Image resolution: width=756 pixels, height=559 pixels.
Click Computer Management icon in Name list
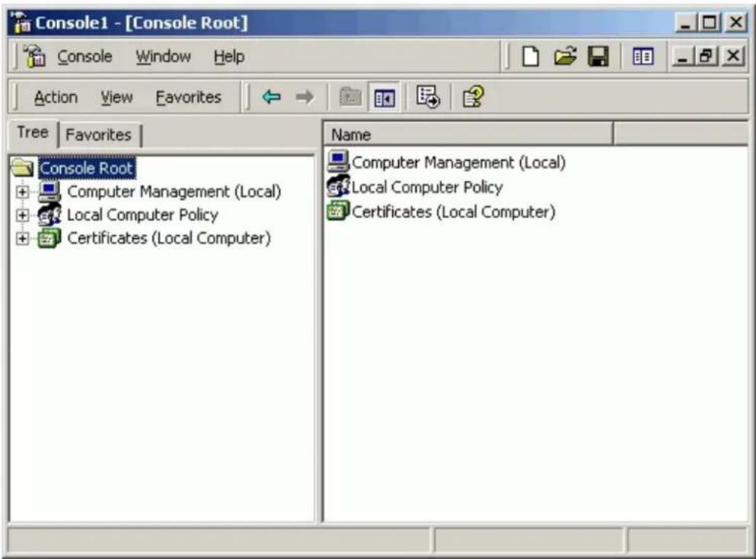pyautogui.click(x=339, y=161)
